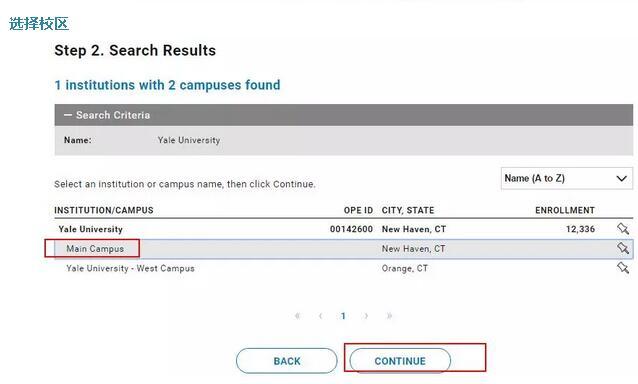Pin Yale University - West Campus row
638x384 pixels.
tap(623, 268)
